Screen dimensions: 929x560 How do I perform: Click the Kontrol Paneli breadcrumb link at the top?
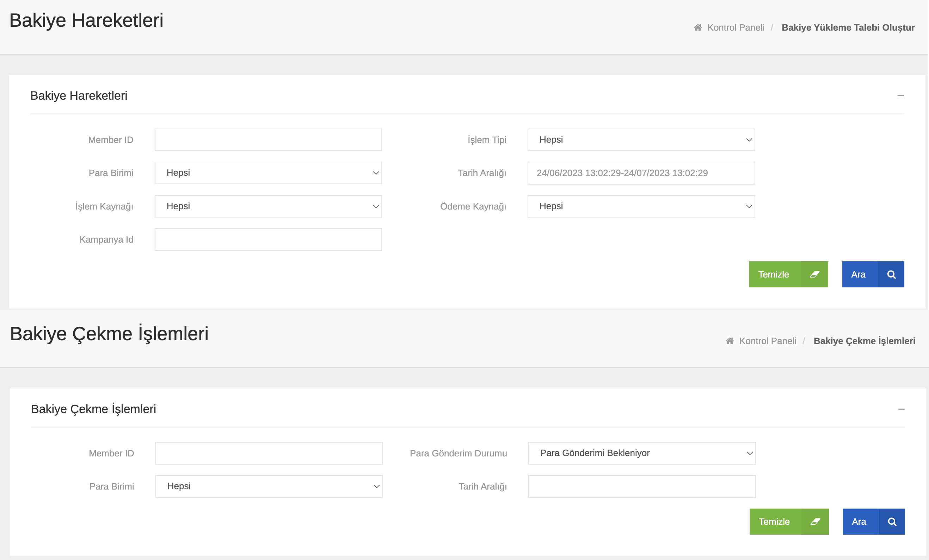pos(736,27)
